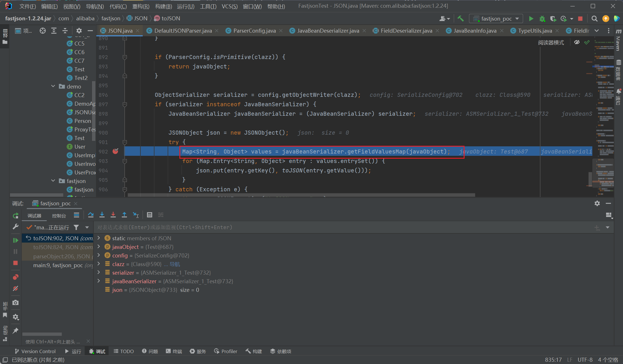Click the Step Over debugger icon
Viewport: 623px width, 364px height.
tap(91, 215)
